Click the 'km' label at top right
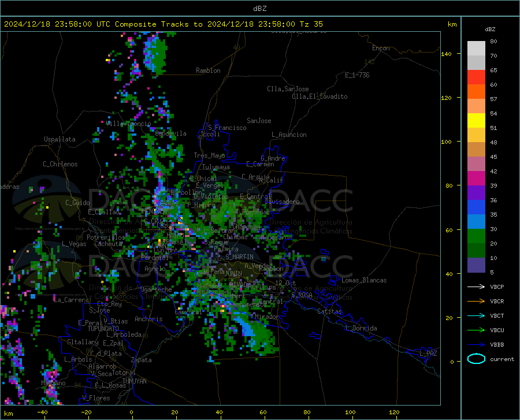Screen dimensions: 520x420 pos(452,24)
